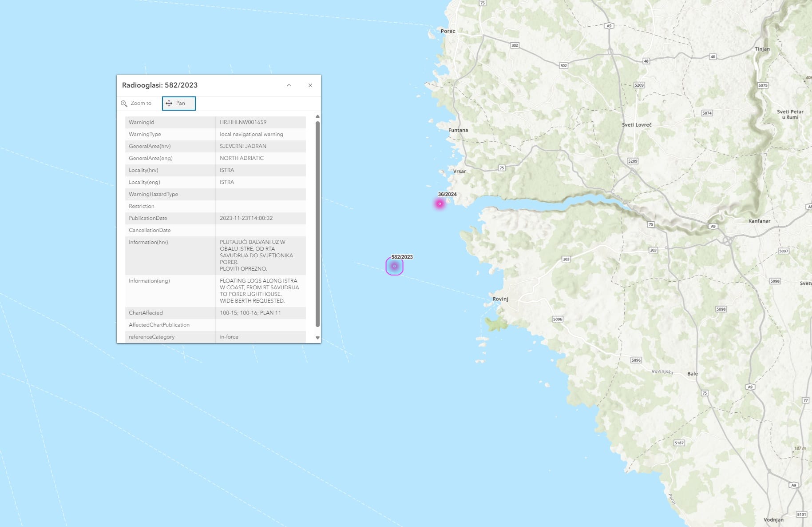Click the scrollbar up arrow in popup
This screenshot has width=812, height=527.
pyautogui.click(x=317, y=116)
